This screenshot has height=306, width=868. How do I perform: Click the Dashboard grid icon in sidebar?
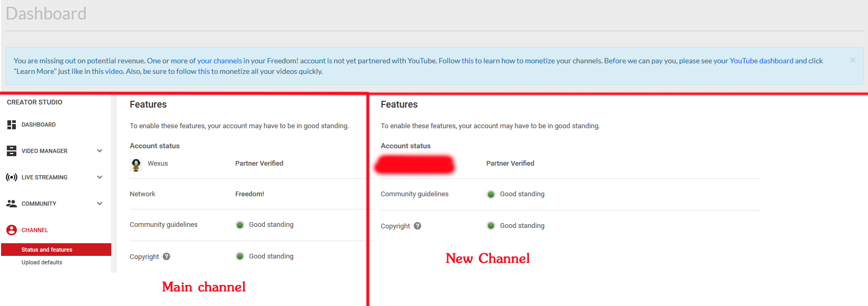pyautogui.click(x=12, y=125)
